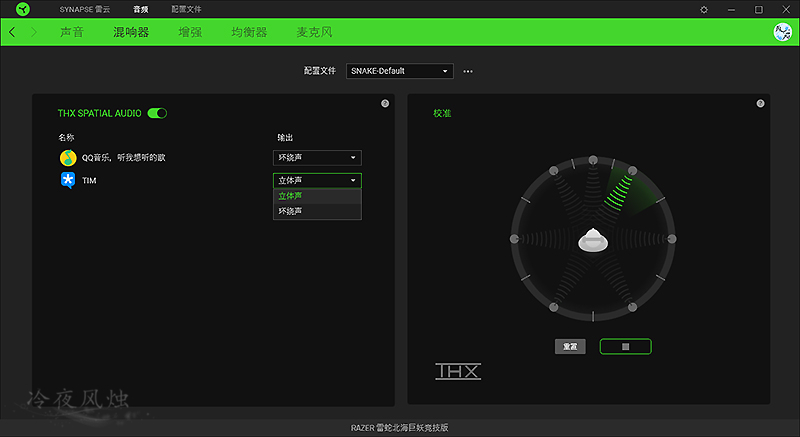Open QQ音乐 output dropdown showing 环绕声

[317, 158]
